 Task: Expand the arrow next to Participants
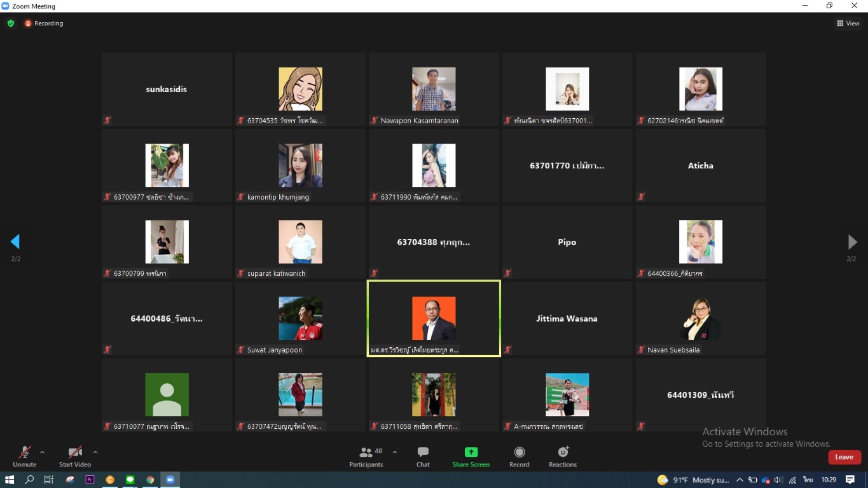pos(395,452)
